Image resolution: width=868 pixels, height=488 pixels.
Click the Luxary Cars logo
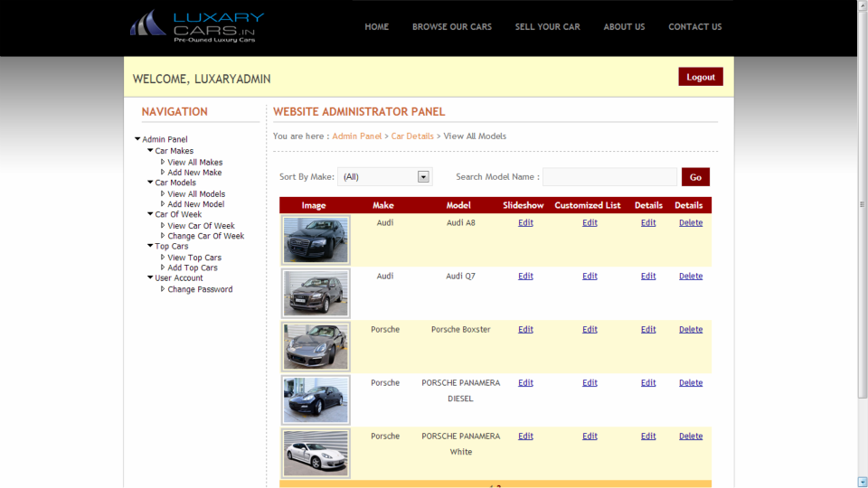click(197, 26)
